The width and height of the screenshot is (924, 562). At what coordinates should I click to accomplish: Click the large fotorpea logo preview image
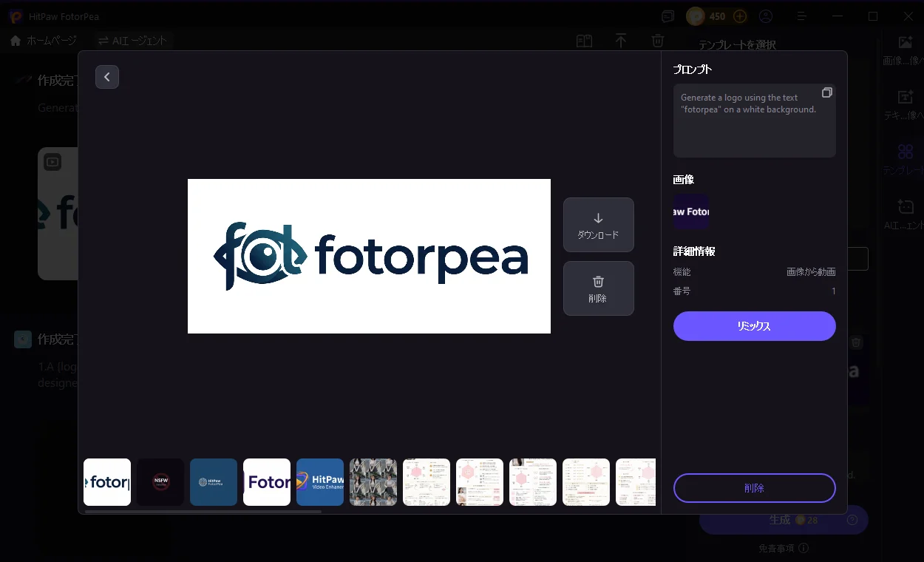[369, 256]
